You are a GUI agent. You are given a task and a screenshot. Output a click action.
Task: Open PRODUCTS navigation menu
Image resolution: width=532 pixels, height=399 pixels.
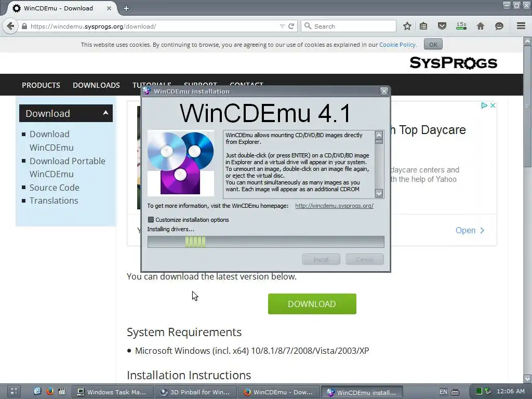coord(41,85)
